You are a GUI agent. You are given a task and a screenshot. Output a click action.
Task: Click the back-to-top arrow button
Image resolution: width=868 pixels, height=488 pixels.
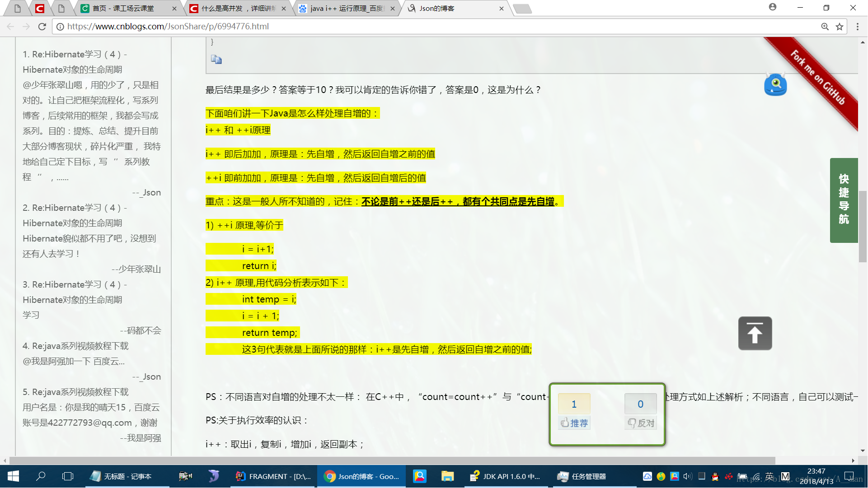coord(755,334)
